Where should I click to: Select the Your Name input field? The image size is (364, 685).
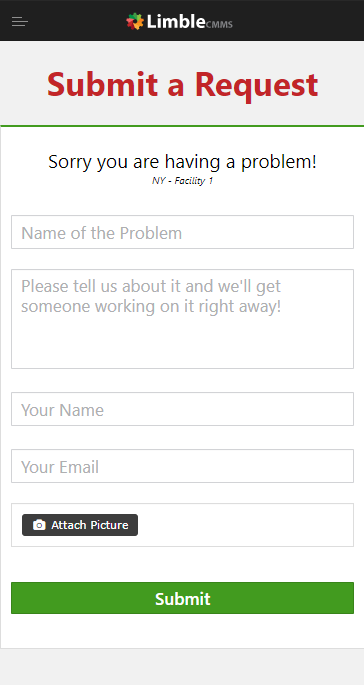coord(182,409)
